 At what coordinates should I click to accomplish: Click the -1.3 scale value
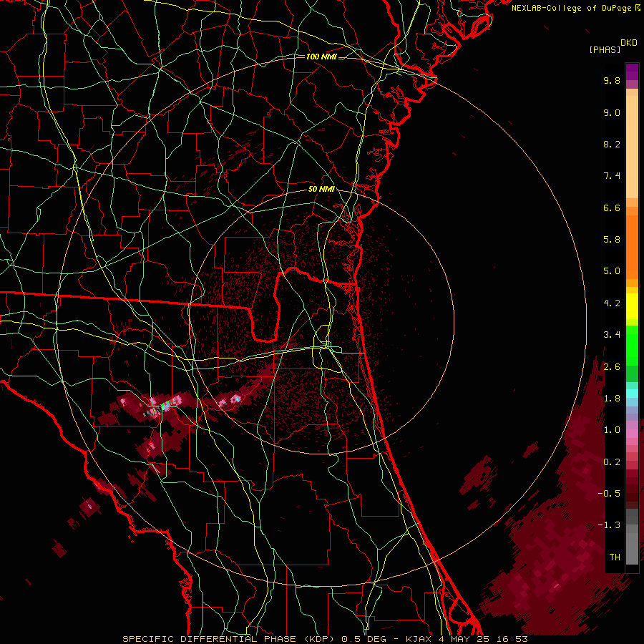[609, 525]
